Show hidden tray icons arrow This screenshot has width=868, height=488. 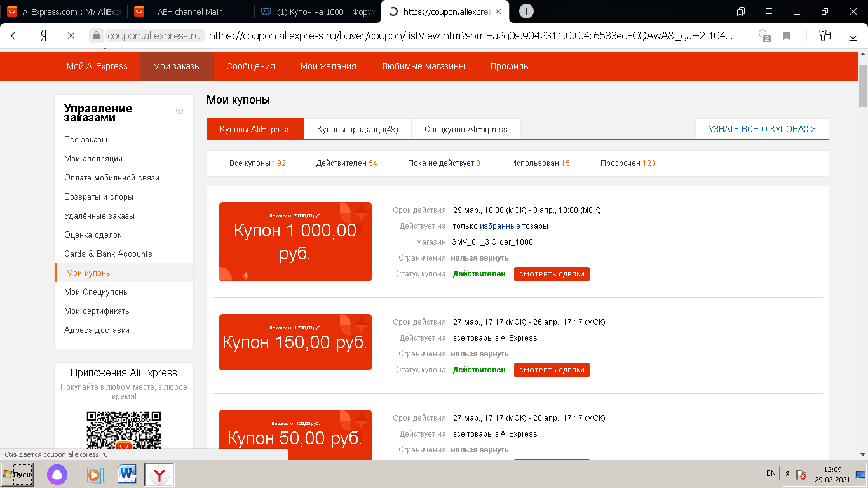click(788, 474)
